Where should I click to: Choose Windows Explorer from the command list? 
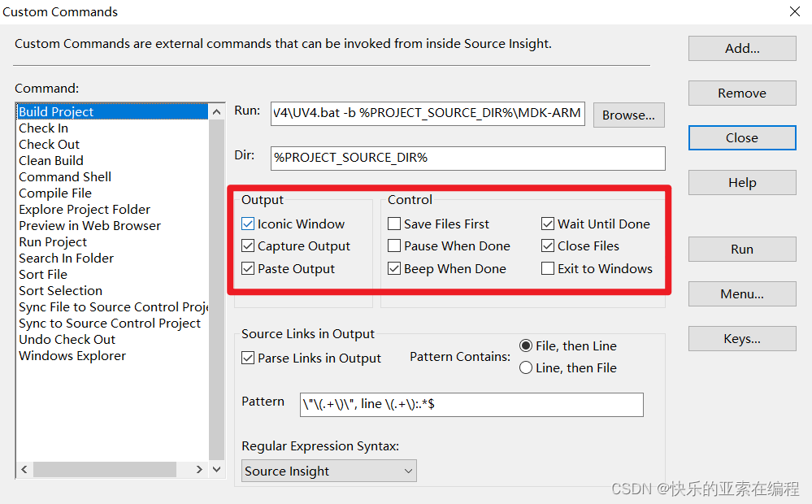(x=72, y=355)
